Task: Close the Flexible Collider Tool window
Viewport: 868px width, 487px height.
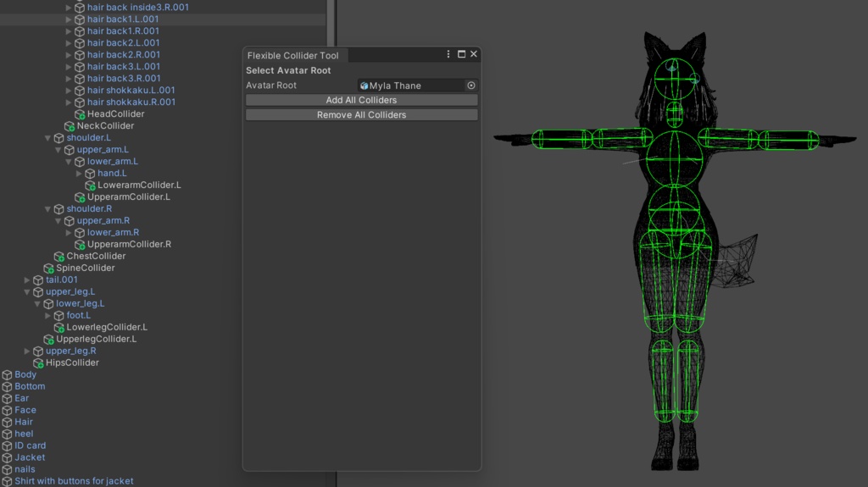Action: 474,54
